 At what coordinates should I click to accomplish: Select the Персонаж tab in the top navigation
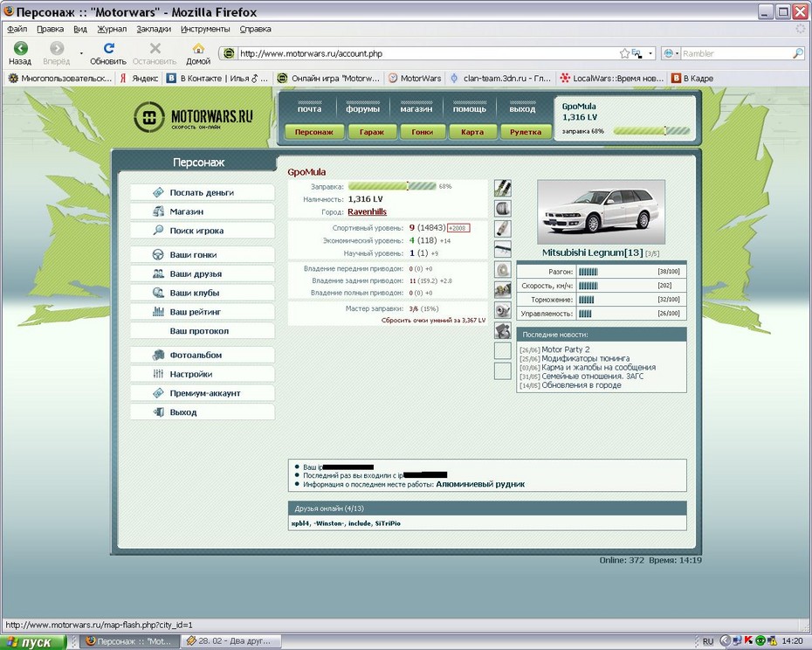click(x=313, y=132)
